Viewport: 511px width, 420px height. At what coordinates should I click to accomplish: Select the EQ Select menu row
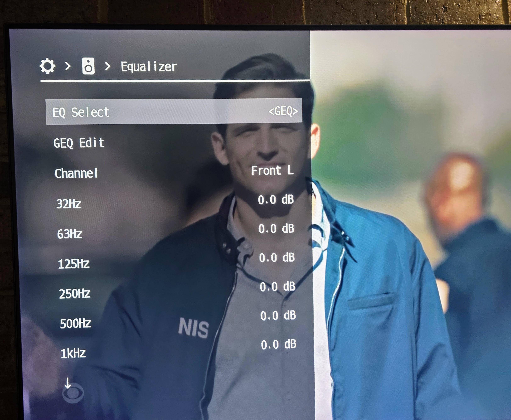click(174, 111)
